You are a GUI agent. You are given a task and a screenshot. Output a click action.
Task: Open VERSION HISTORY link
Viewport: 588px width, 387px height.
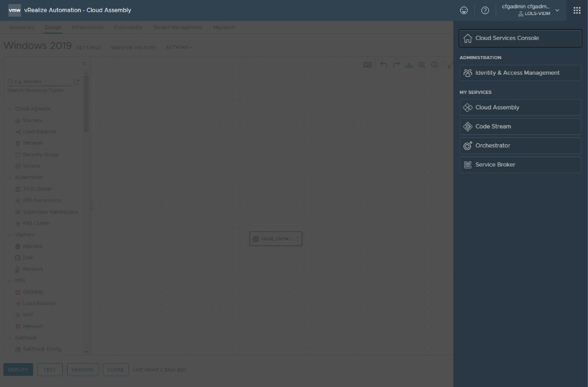(x=133, y=48)
